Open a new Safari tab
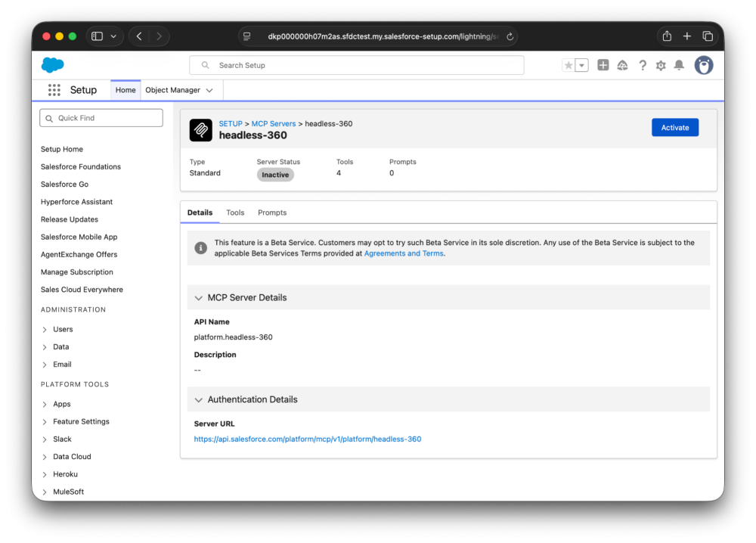Viewport: 756px width, 543px height. pos(687,36)
